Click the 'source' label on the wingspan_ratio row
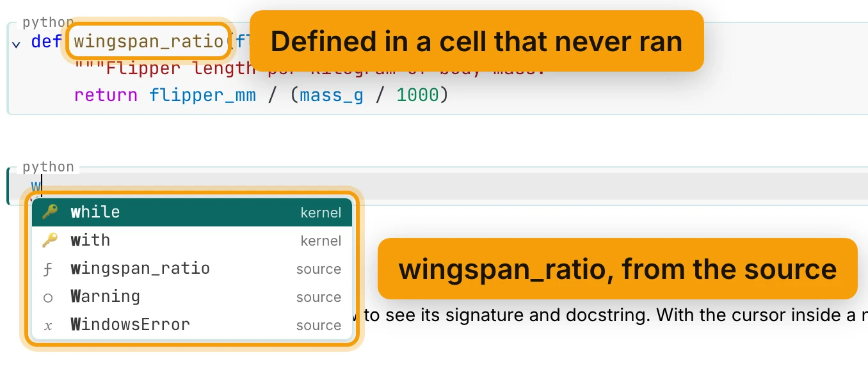The image size is (868, 371). point(319,269)
